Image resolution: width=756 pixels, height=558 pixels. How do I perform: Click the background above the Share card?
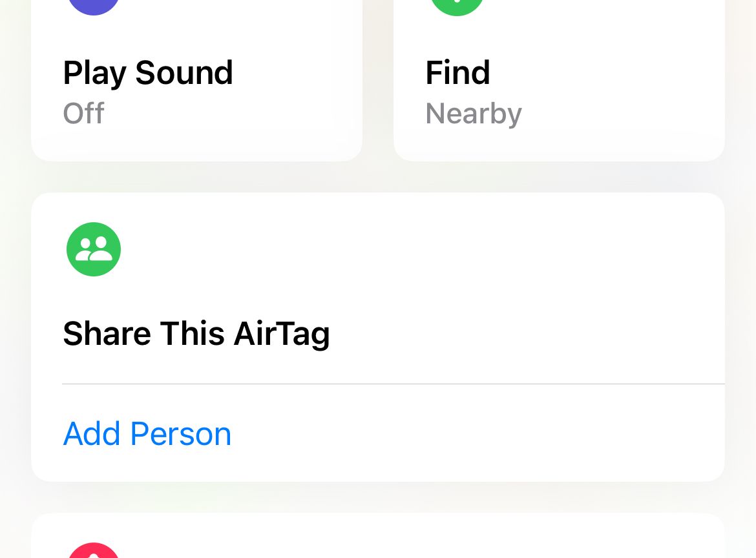[x=378, y=177]
